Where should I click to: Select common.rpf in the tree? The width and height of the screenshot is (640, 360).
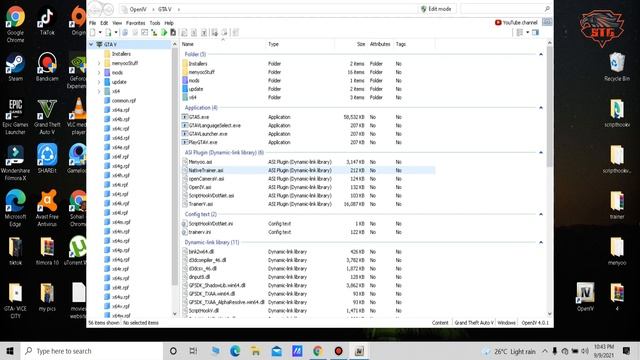(124, 100)
